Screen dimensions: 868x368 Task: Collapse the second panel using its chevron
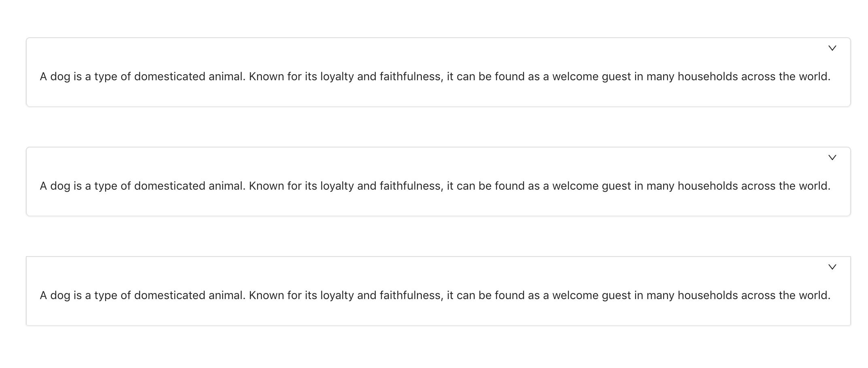click(x=832, y=158)
